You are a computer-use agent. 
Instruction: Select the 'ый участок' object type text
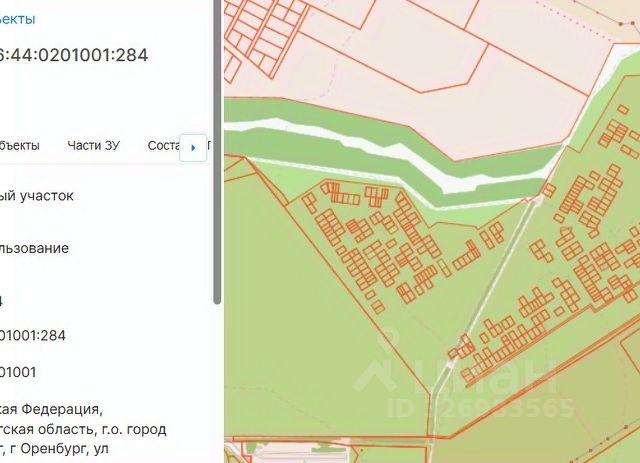pos(37,196)
